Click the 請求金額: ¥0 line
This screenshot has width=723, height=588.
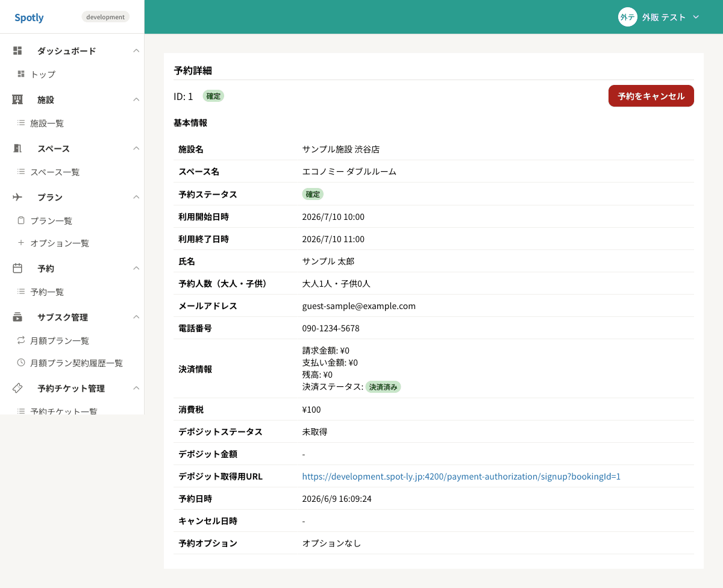click(326, 351)
